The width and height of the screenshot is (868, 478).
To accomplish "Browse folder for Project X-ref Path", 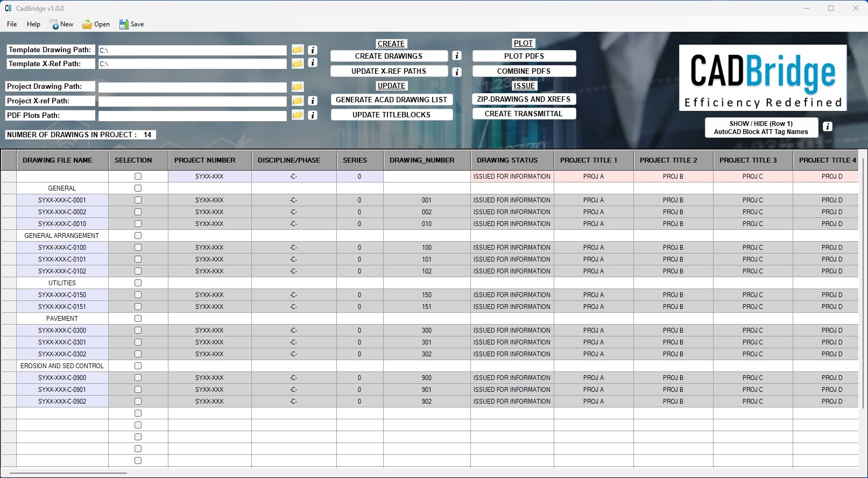I will click(x=298, y=101).
